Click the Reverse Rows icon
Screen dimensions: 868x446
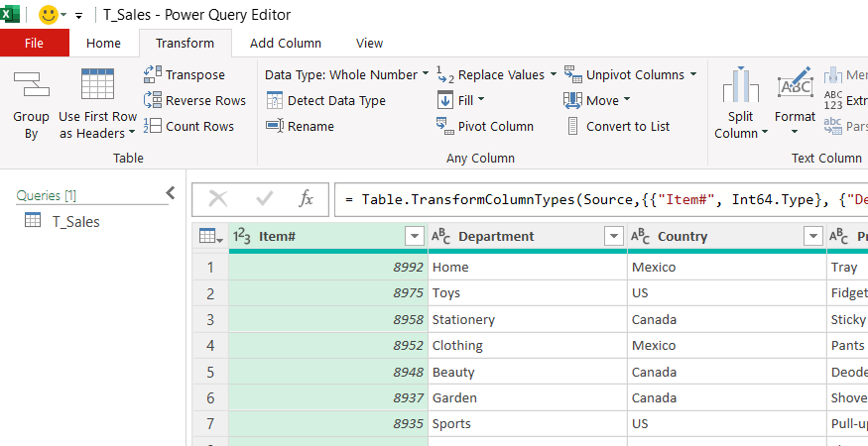pos(153,100)
